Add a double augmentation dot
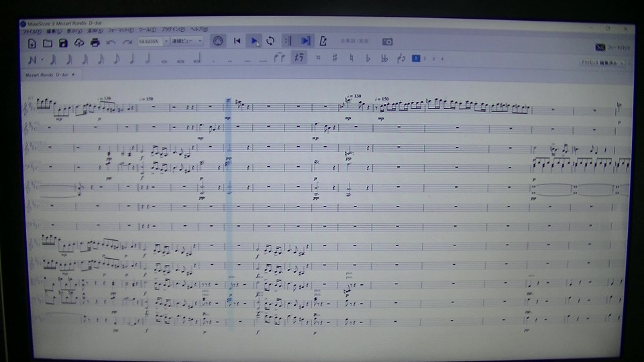644x362 pixels. coord(229,61)
